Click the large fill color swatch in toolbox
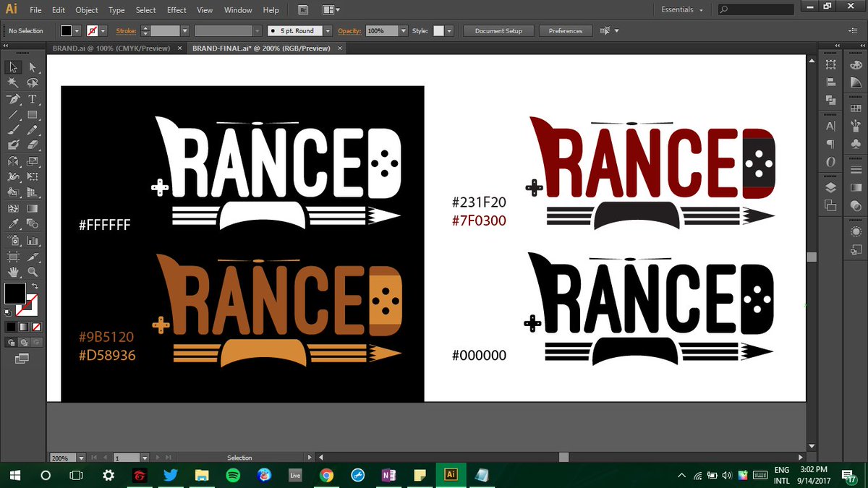 pos(15,294)
